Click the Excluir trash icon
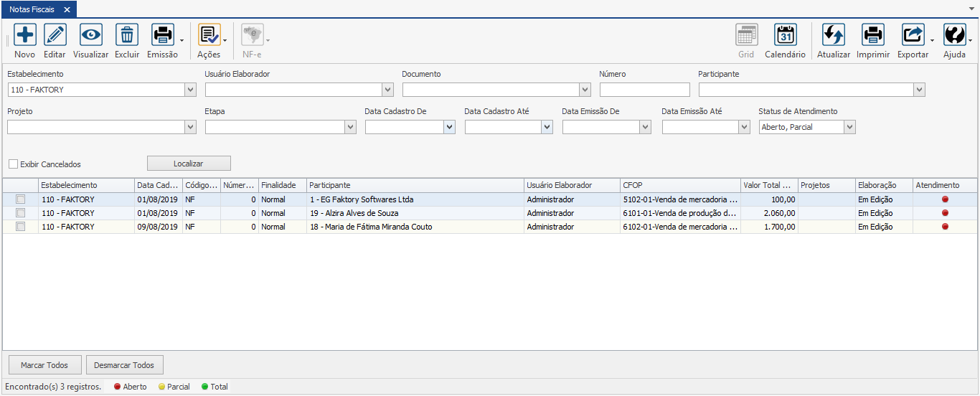 pos(127,34)
